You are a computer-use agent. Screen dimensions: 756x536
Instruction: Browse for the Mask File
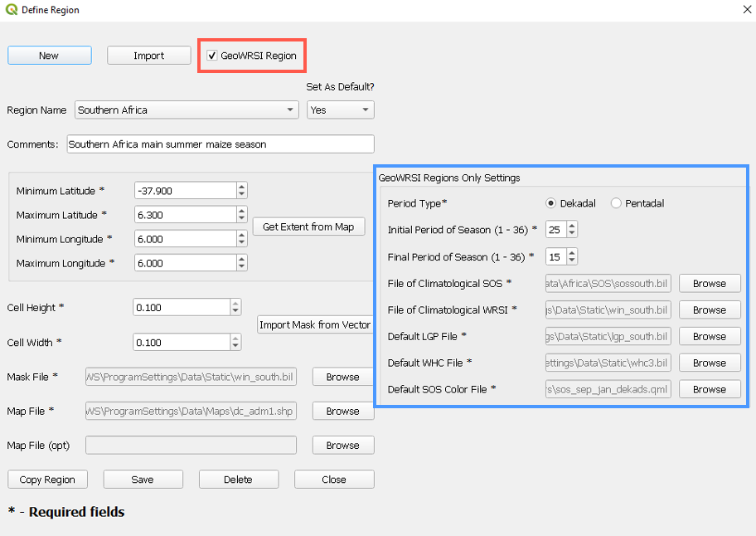(x=342, y=377)
